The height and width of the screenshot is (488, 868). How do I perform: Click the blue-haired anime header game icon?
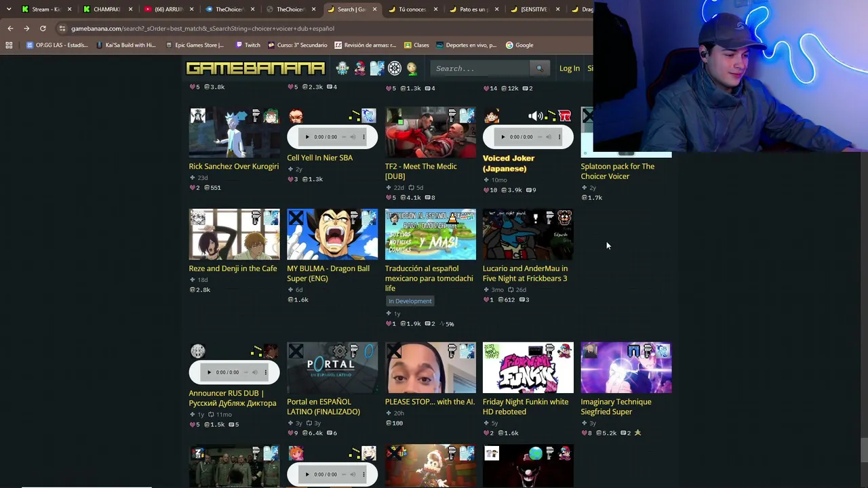(377, 68)
